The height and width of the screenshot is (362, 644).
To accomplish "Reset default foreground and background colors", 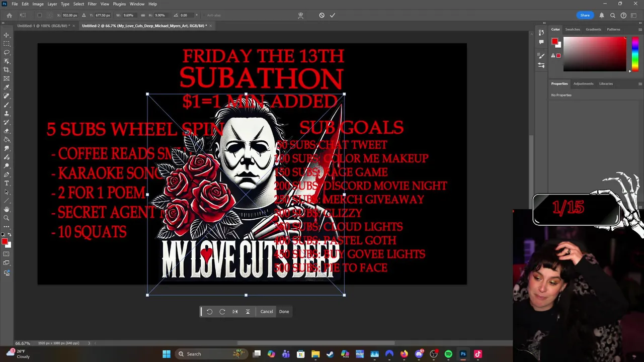I will click(3, 235).
